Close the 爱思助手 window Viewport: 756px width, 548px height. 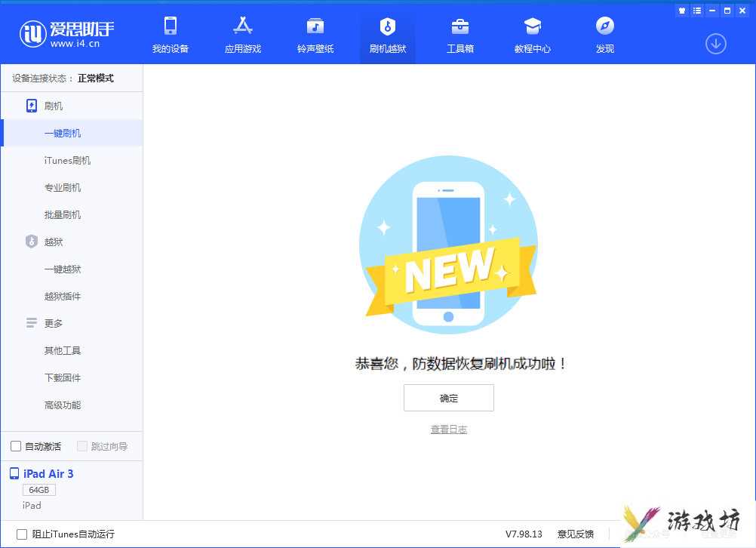click(742, 10)
